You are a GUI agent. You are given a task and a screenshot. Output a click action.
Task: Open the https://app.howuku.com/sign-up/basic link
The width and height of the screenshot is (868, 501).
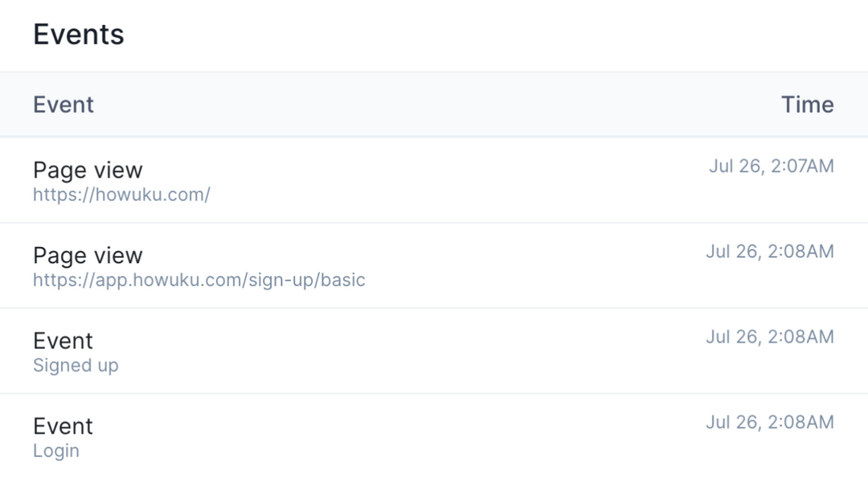pos(199,280)
